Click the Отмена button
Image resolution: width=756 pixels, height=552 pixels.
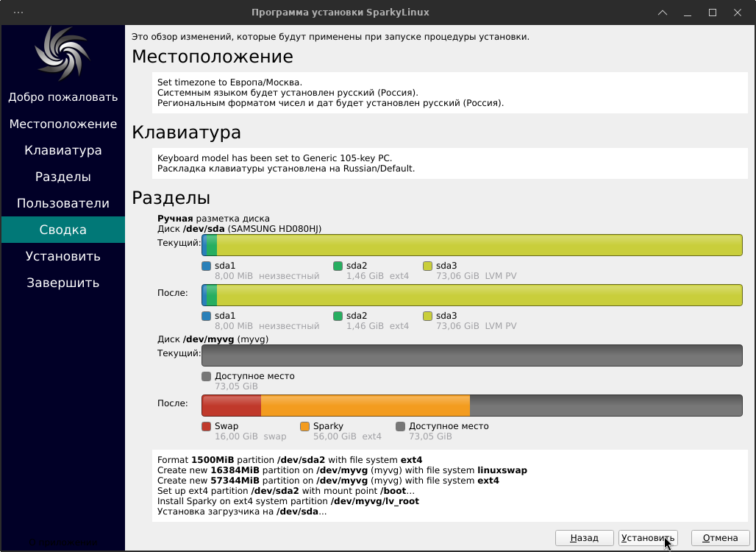720,537
